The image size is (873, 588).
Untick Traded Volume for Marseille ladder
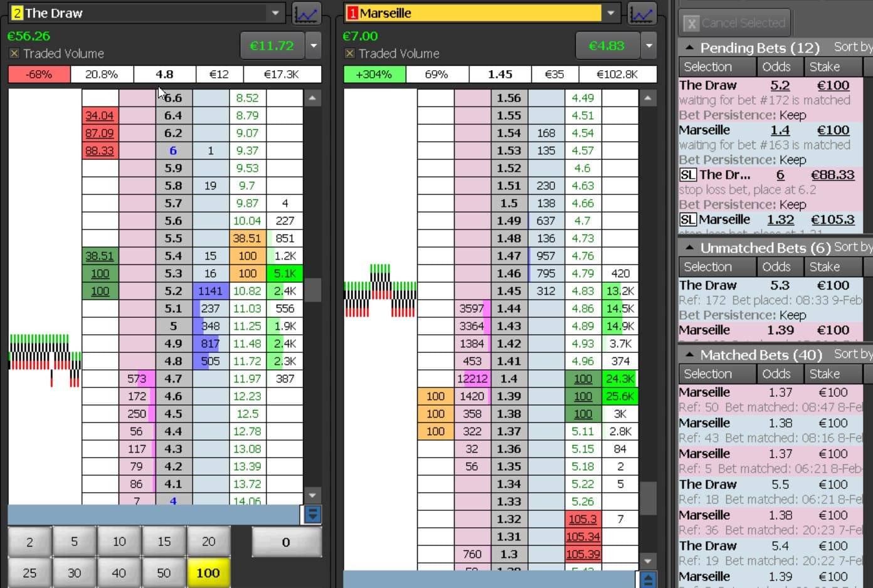[x=349, y=53]
